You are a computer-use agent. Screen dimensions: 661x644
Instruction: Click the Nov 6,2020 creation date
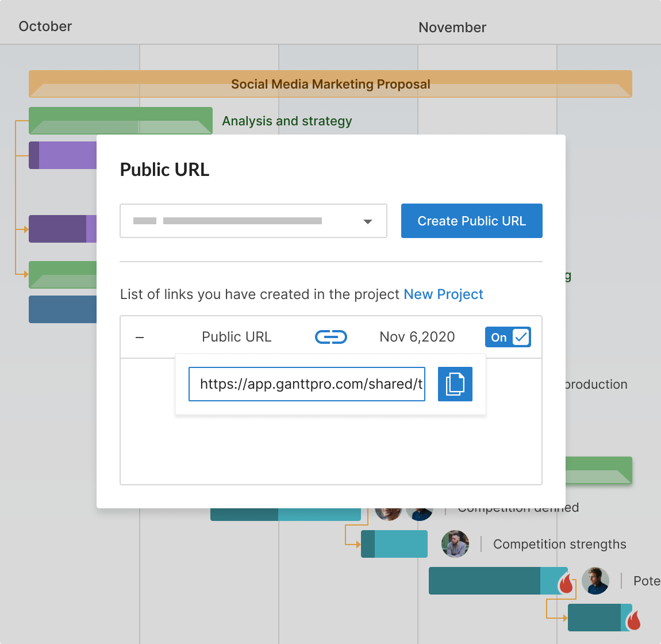point(417,337)
